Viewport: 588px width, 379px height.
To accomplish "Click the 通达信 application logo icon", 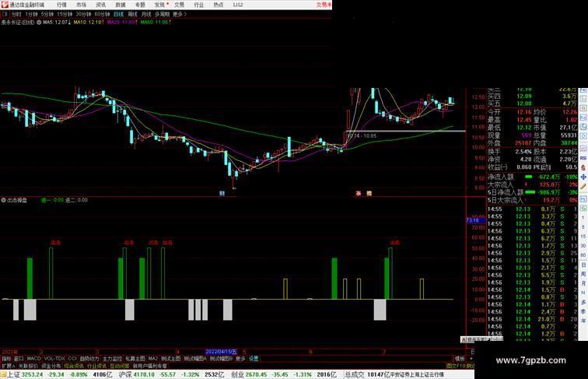I will point(5,5).
